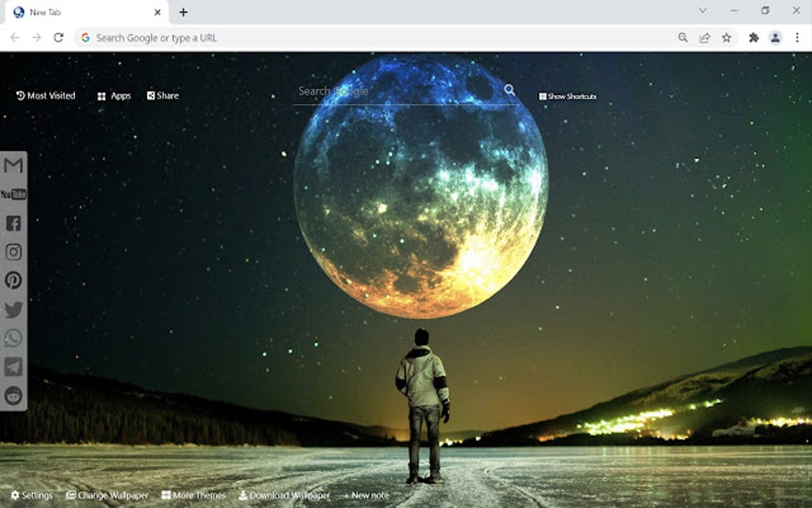Click Download Wallpaper
Image resolution: width=812 pixels, height=508 pixels.
click(x=283, y=494)
